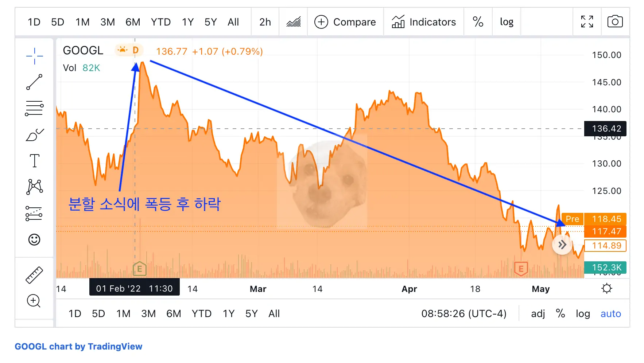Open the Indicators panel
The image size is (644, 363).
point(424,22)
